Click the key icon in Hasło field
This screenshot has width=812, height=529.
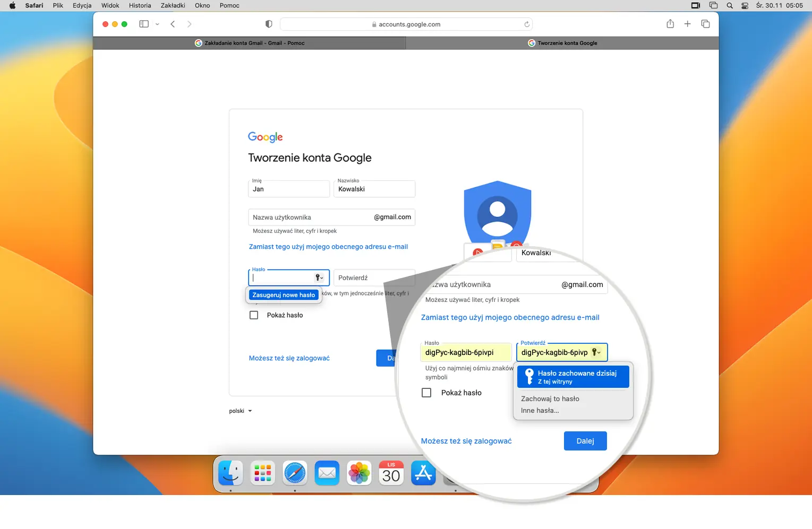point(319,277)
